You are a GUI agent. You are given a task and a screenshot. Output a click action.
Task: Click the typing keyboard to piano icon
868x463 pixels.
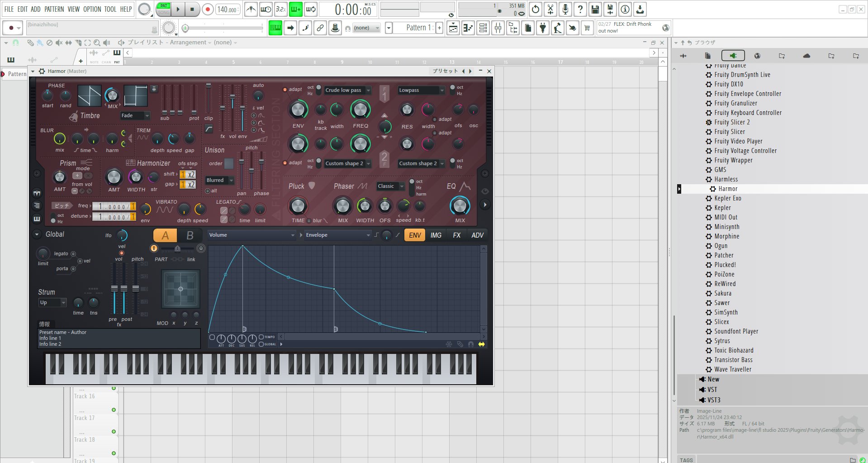(x=275, y=28)
